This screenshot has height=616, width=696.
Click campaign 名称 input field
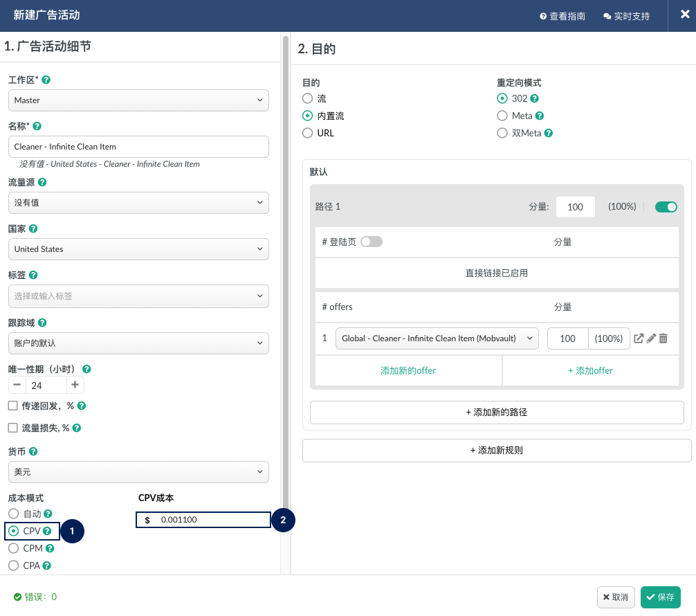(x=138, y=147)
